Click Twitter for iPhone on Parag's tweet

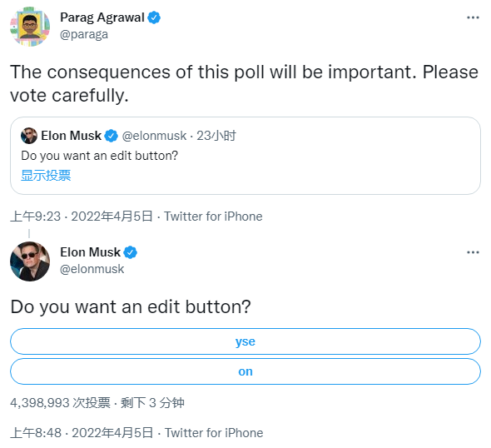[213, 217]
